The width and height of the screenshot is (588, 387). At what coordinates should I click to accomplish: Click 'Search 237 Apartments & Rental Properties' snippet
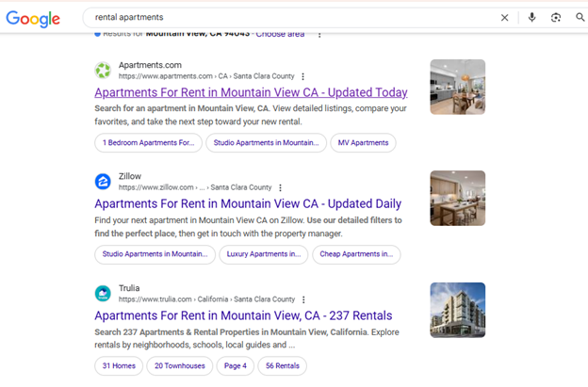click(247, 339)
